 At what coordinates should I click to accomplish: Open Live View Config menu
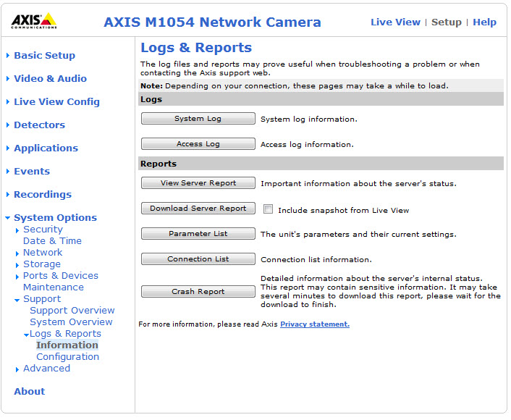(56, 102)
